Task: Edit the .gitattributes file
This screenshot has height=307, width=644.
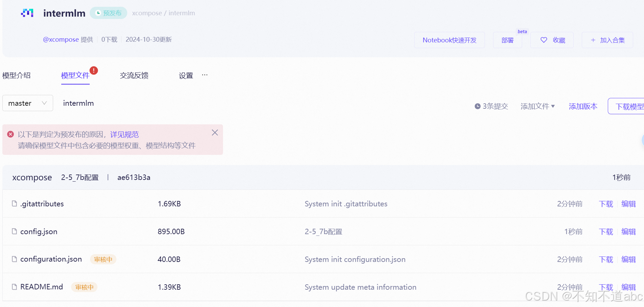Action: (x=628, y=204)
